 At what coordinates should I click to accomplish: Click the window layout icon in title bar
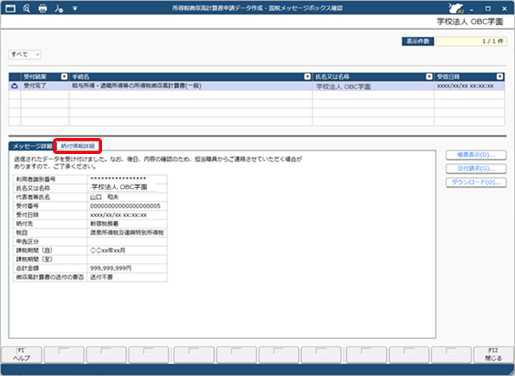coord(10,8)
